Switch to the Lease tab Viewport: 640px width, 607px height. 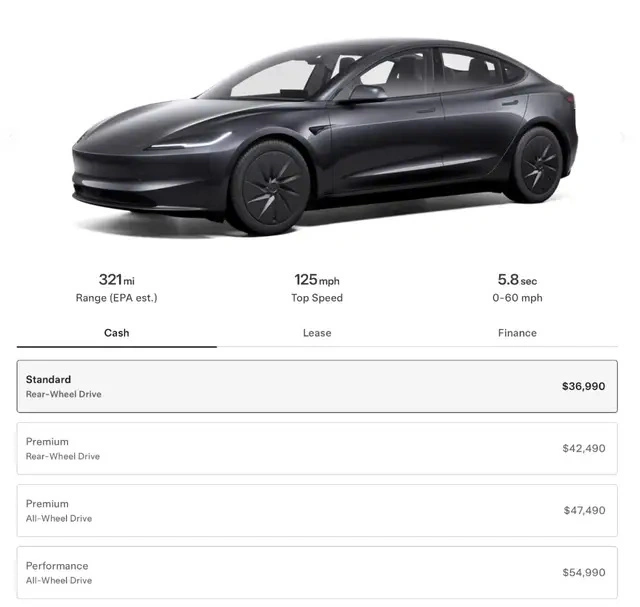click(x=317, y=333)
